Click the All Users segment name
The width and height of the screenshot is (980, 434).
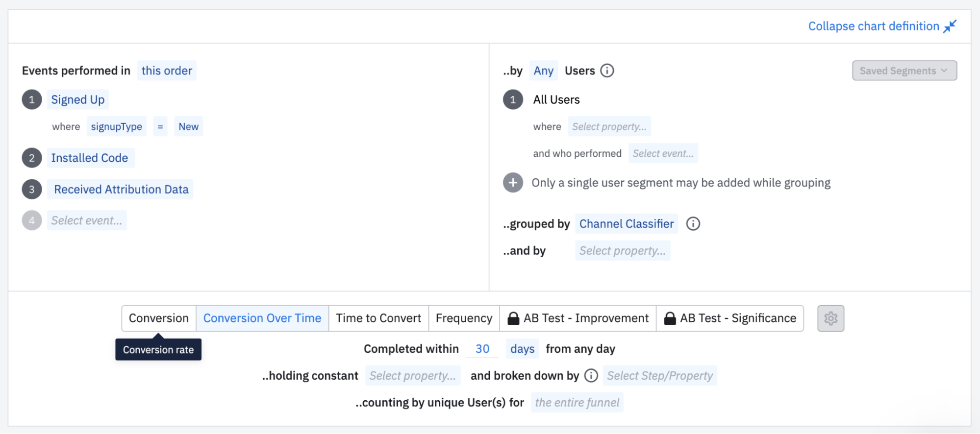[x=556, y=100]
